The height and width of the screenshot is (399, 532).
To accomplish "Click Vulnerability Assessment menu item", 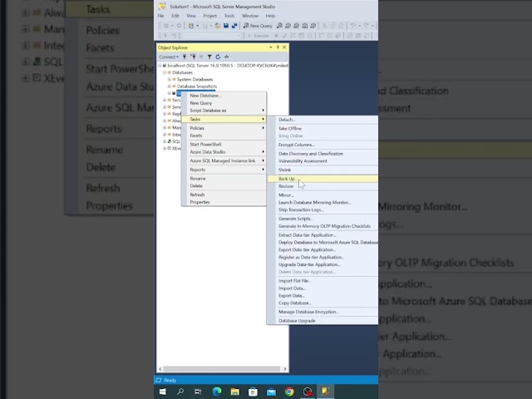I will click(x=323, y=161).
